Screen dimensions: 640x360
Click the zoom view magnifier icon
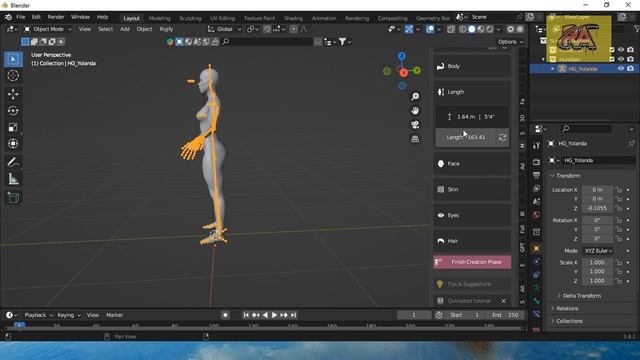coord(415,96)
